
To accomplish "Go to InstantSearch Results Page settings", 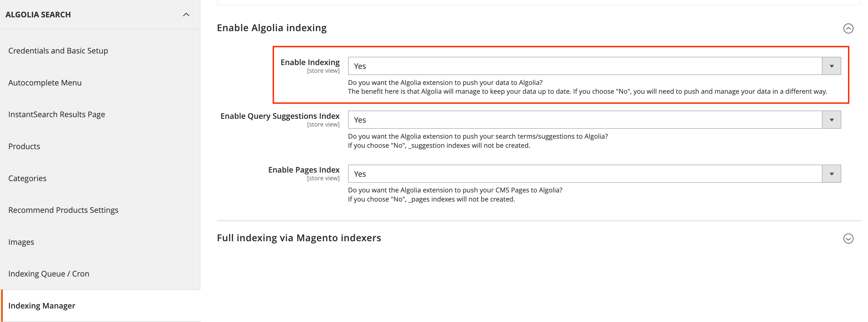I will pos(57,114).
